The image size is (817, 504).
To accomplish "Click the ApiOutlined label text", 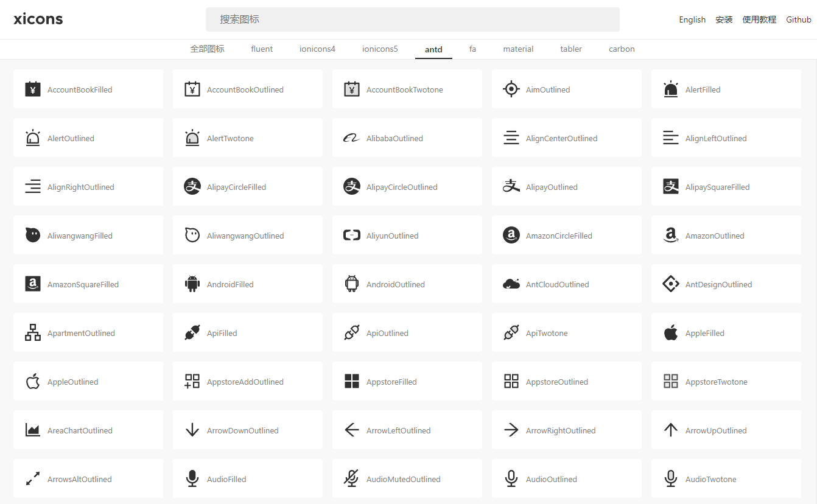I will pos(387,333).
